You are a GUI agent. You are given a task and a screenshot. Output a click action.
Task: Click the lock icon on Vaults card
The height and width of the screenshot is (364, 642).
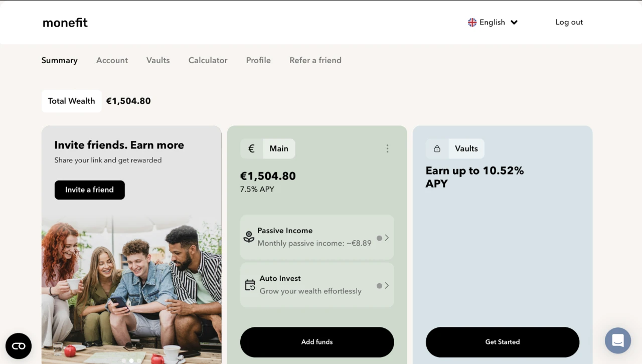437,148
